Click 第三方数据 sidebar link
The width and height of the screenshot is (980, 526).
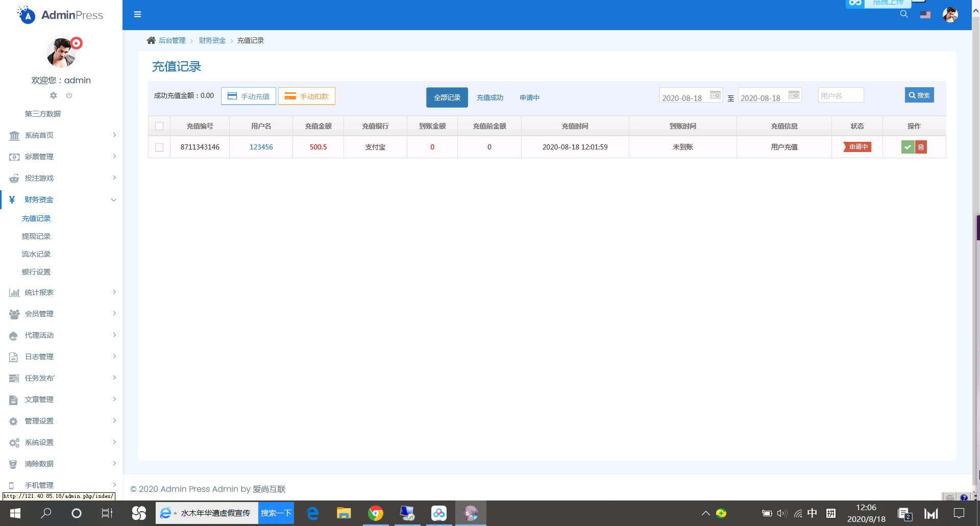[x=43, y=114]
